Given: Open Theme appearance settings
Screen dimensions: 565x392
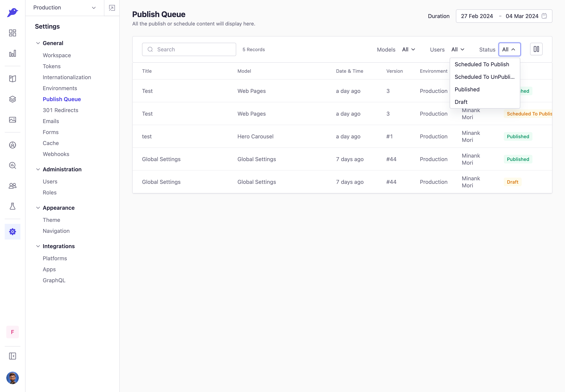Looking at the screenshot, I should [x=51, y=220].
